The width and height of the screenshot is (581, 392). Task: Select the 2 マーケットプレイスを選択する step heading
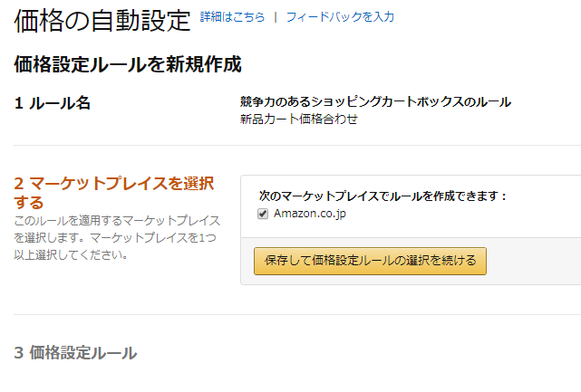click(113, 193)
